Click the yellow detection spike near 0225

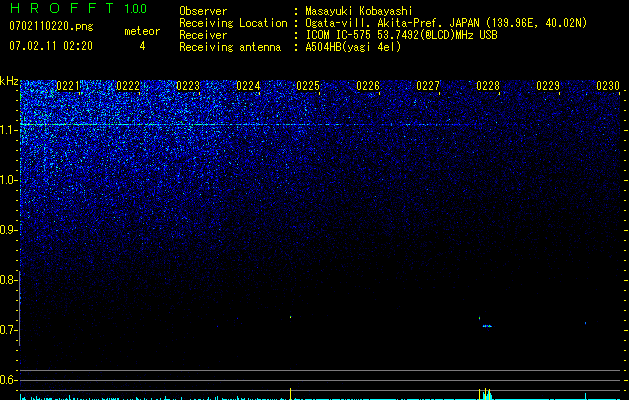(x=290, y=393)
